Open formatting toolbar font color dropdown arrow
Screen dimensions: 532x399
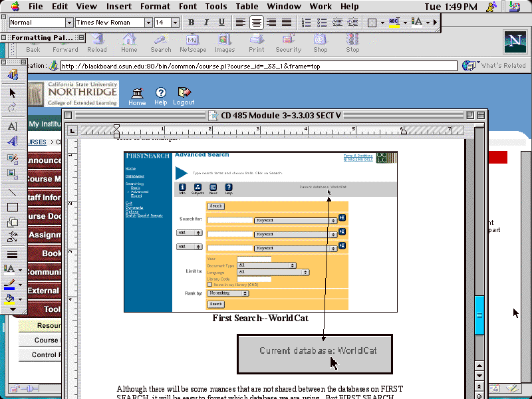point(428,23)
